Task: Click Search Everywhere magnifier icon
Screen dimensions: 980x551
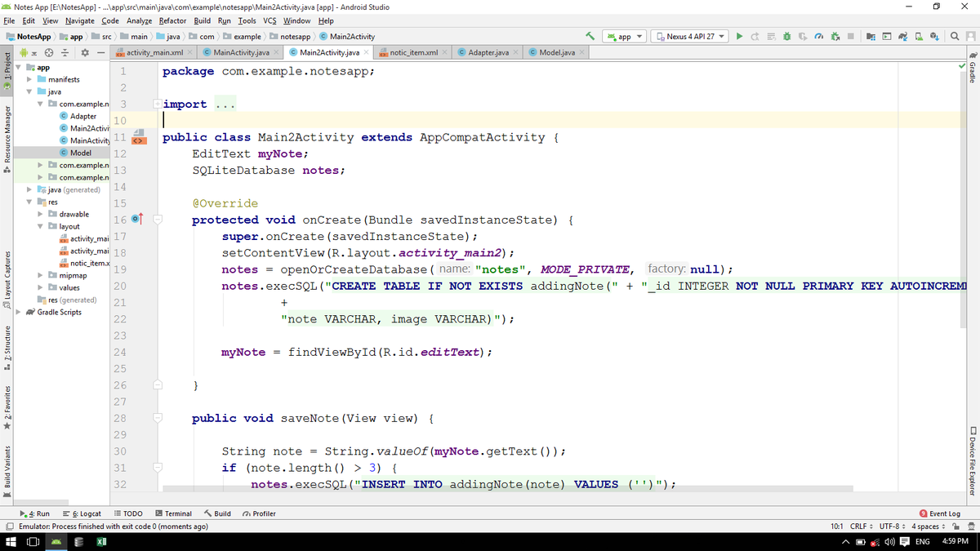Action: tap(955, 36)
